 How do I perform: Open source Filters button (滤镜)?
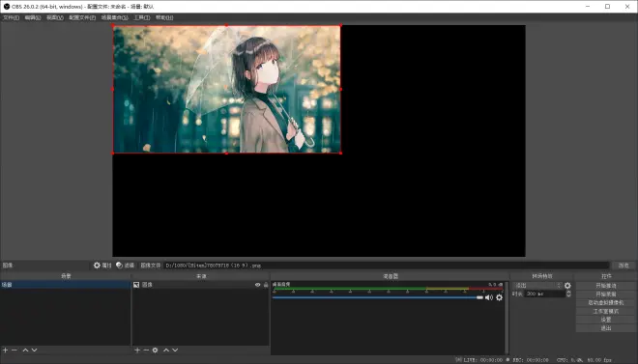click(x=126, y=266)
